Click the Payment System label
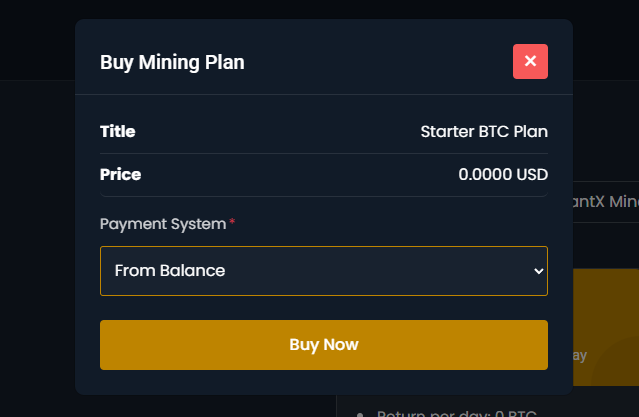Screen dimensions: 639x417 tap(163, 224)
